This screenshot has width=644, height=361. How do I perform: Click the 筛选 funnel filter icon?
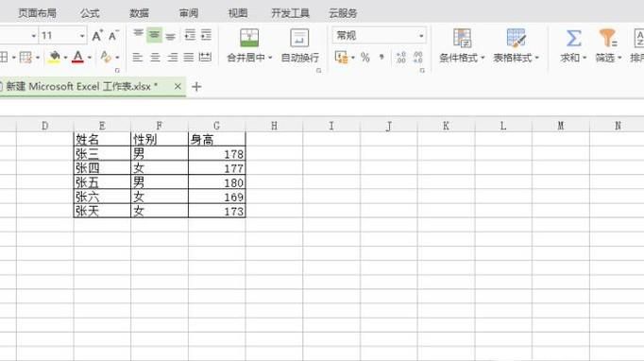click(608, 38)
